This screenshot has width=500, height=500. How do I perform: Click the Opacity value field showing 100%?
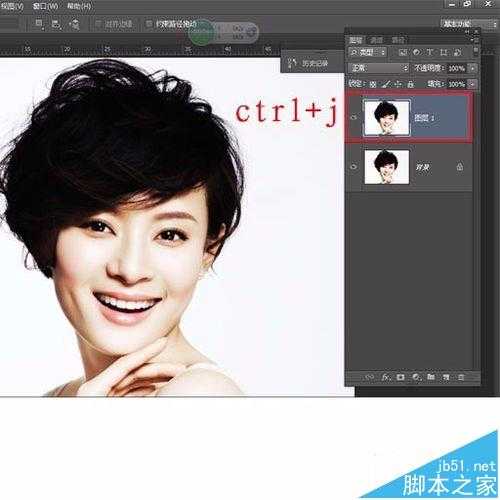[x=457, y=69]
